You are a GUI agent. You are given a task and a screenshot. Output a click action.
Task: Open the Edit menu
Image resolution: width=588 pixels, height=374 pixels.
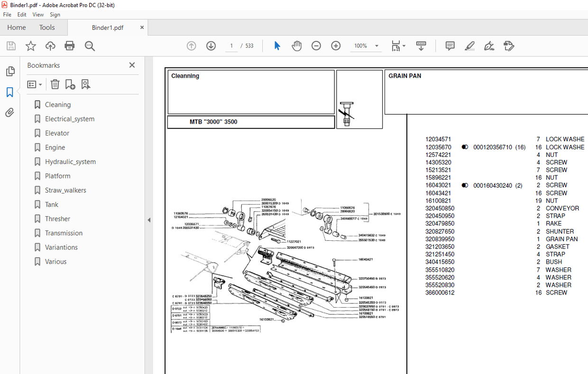pyautogui.click(x=22, y=14)
